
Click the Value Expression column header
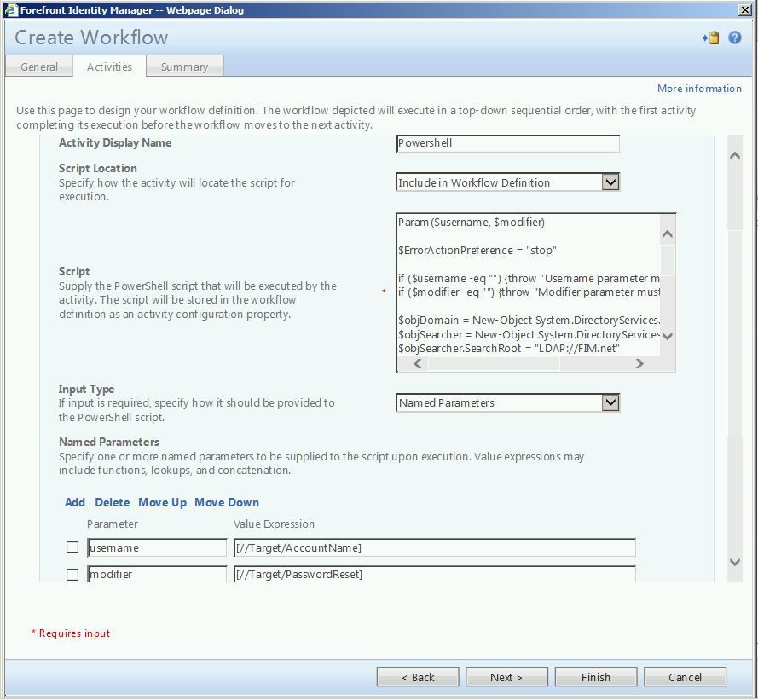click(274, 524)
